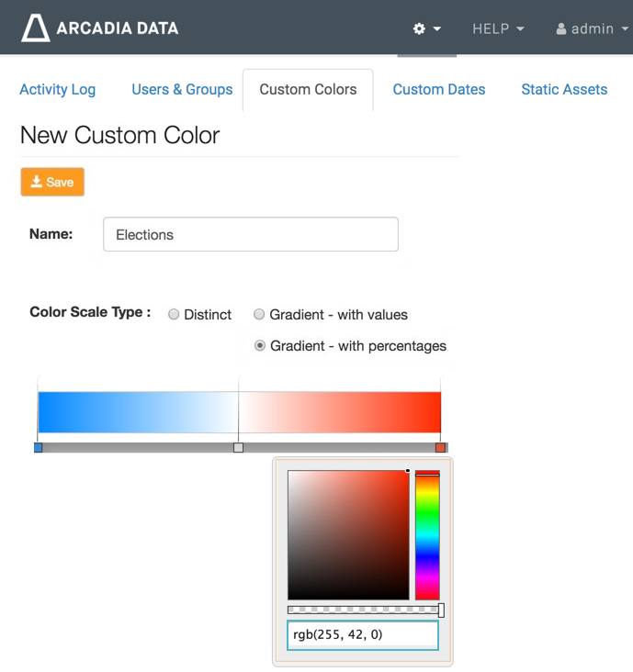Open the Users & Groups tab
This screenshot has width=633, height=672.
[182, 89]
